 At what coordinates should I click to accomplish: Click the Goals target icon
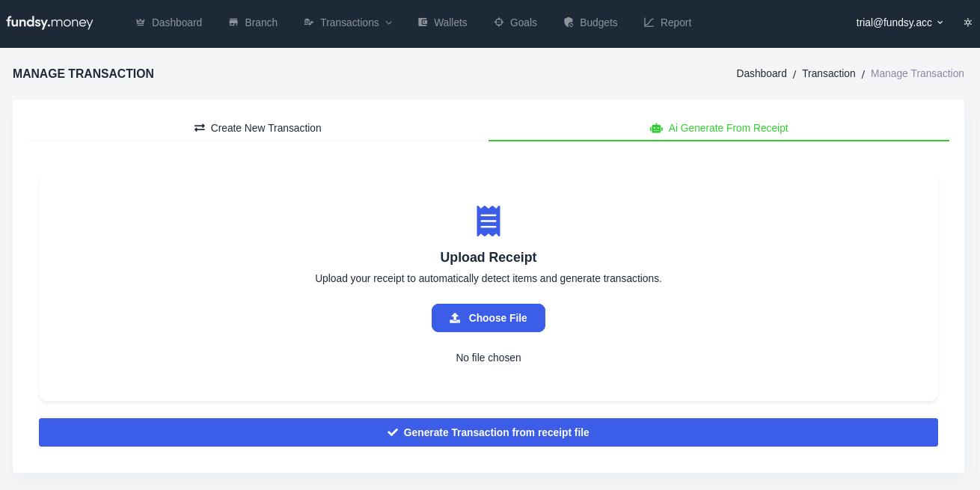click(x=499, y=22)
